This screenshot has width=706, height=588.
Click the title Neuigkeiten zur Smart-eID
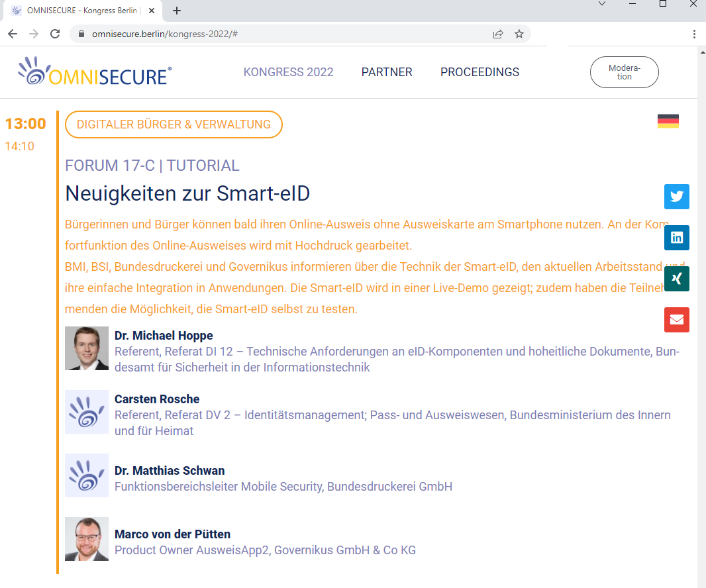click(x=187, y=193)
